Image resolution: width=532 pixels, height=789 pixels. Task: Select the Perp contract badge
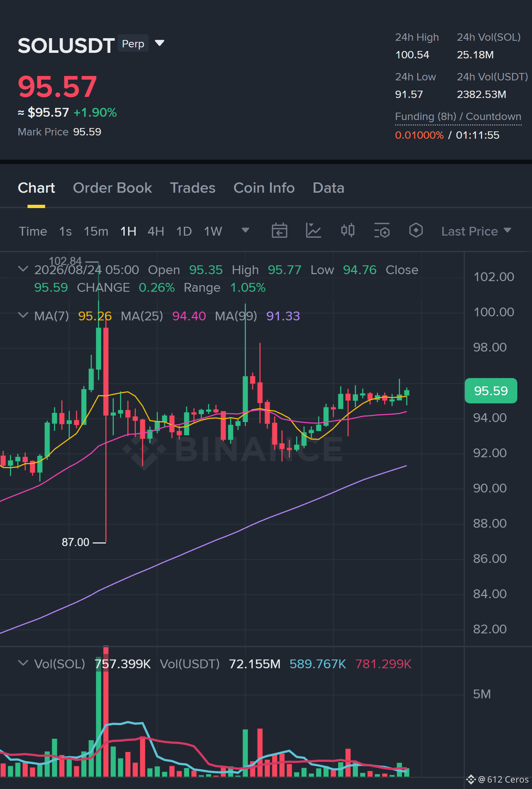(x=133, y=44)
